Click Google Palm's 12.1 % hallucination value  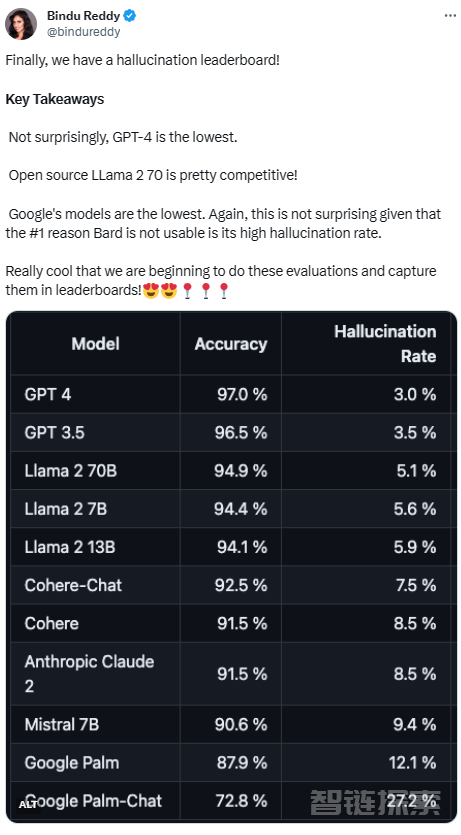click(412, 763)
